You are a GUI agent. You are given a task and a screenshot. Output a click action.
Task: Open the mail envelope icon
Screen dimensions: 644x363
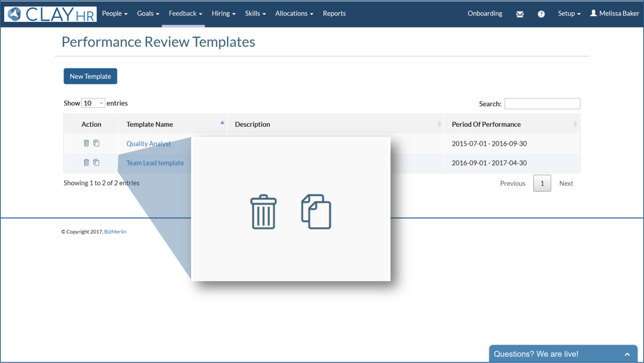(520, 14)
